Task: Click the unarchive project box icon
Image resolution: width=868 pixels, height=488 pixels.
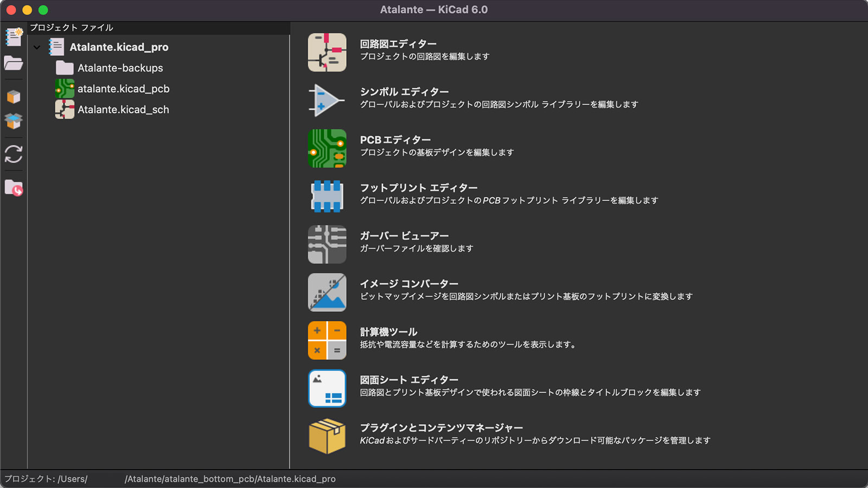Action: click(14, 121)
